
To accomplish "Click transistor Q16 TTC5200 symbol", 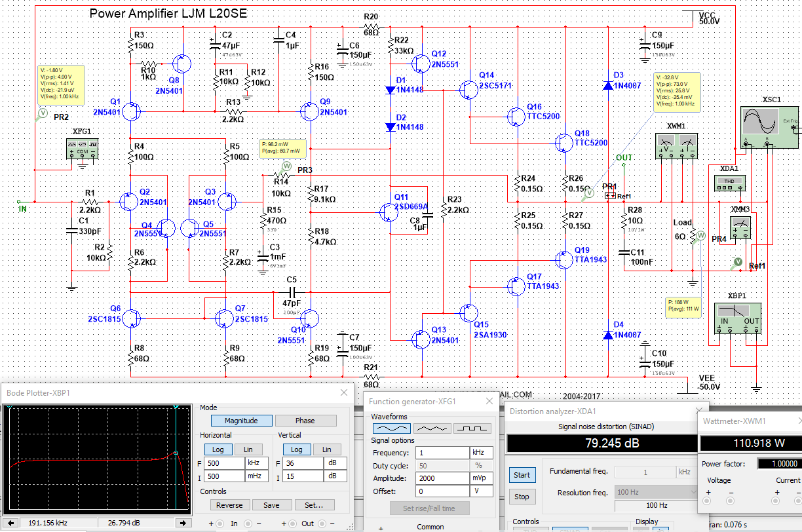I will (x=517, y=117).
